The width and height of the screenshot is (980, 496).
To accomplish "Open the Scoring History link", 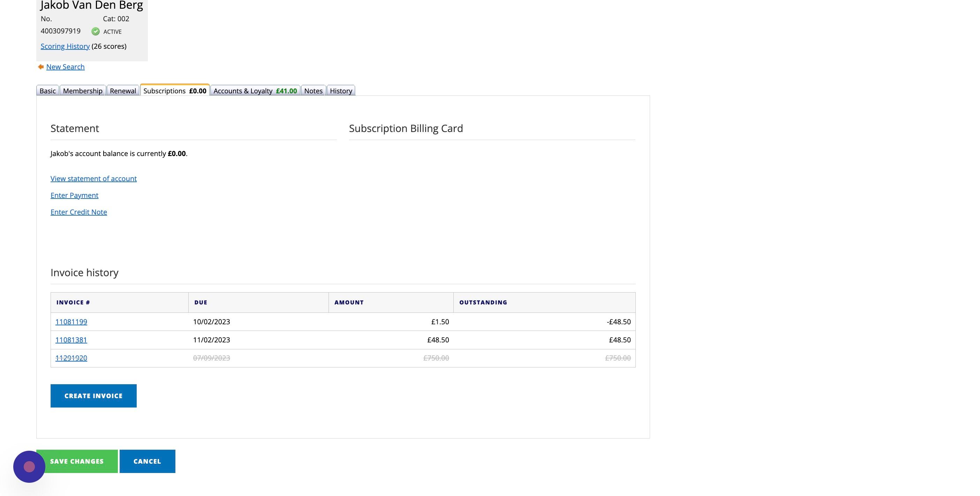I will pos(65,46).
